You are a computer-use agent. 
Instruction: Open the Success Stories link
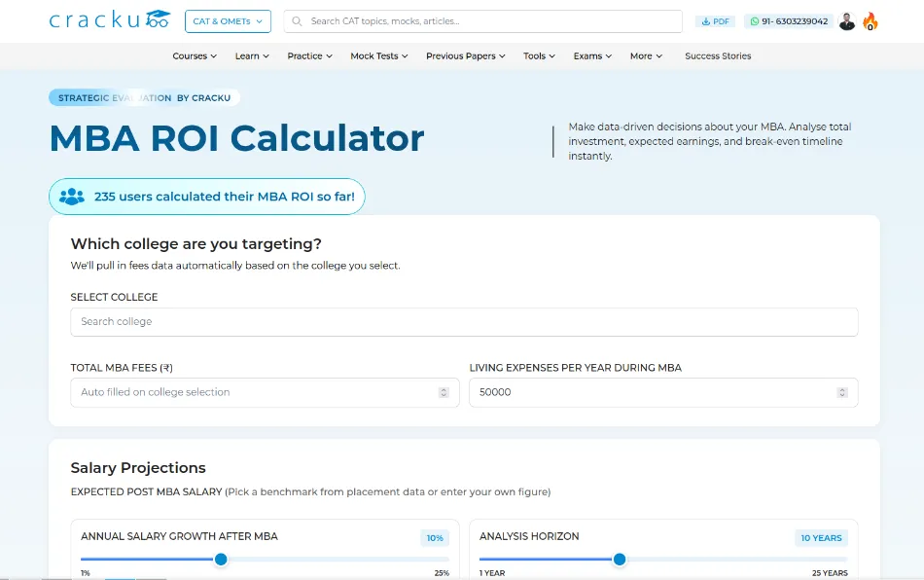click(718, 56)
